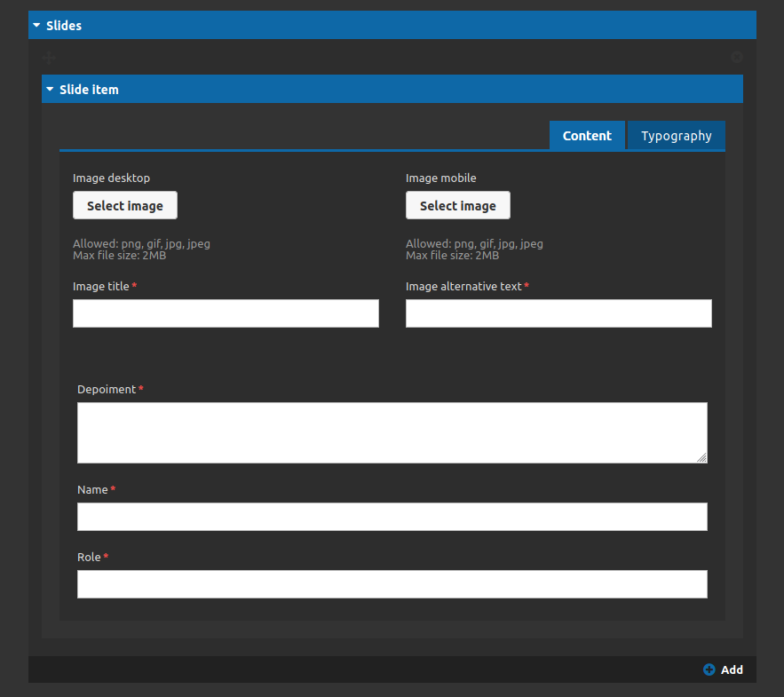The width and height of the screenshot is (784, 697).
Task: Switch to the Content tab
Action: [x=587, y=136]
